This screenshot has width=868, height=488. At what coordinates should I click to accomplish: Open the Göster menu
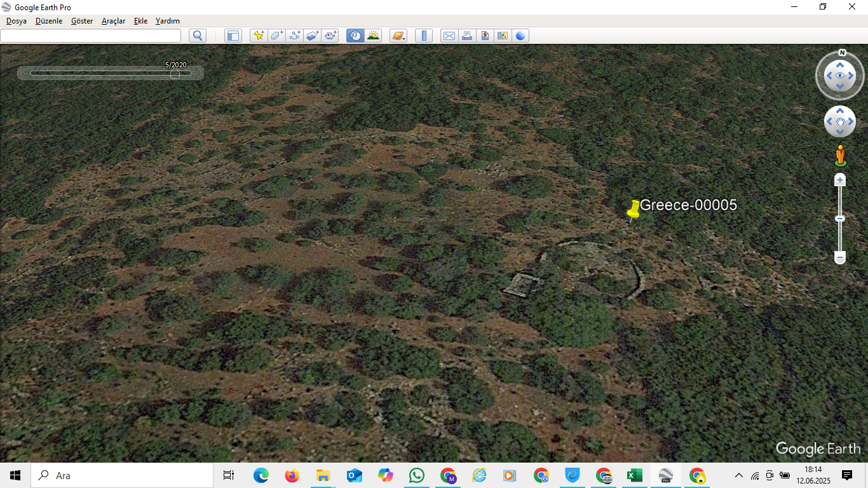coord(82,21)
